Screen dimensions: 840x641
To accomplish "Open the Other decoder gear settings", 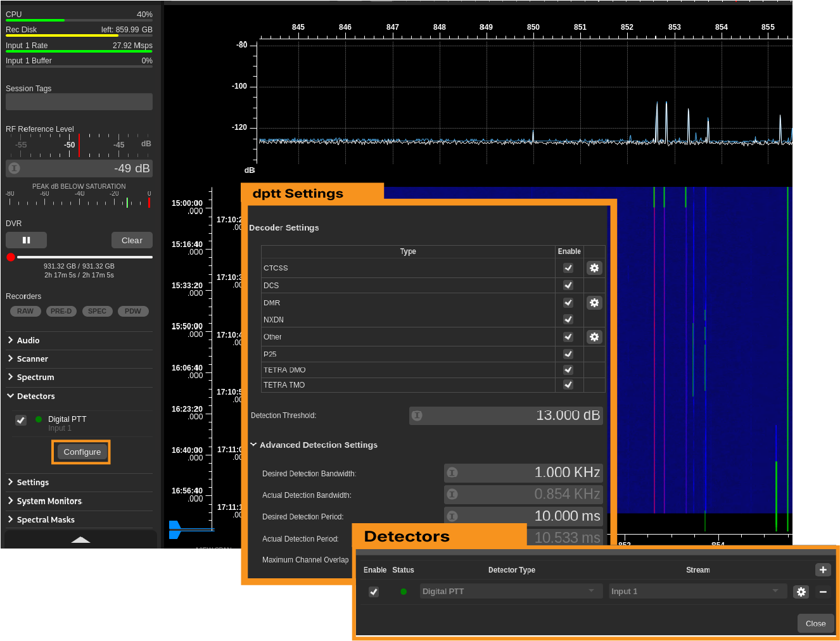I will pos(594,337).
